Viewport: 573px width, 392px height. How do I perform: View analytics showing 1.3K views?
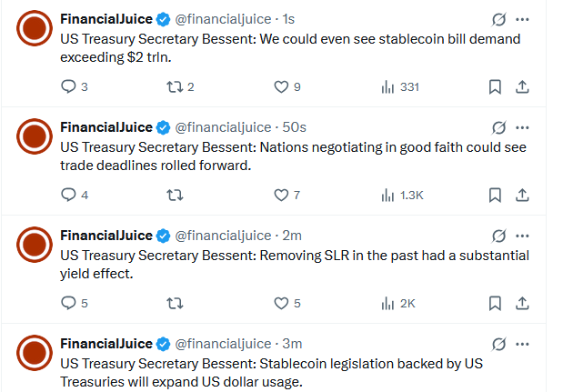coord(402,195)
